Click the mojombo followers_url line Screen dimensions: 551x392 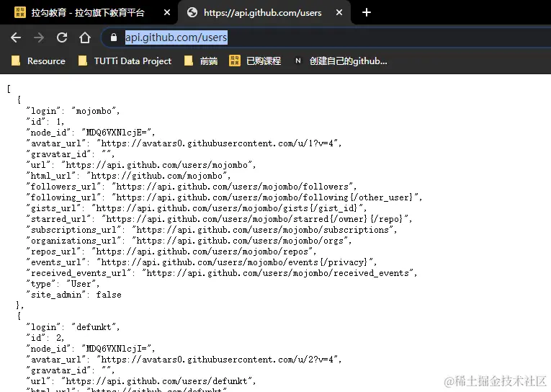click(192, 187)
